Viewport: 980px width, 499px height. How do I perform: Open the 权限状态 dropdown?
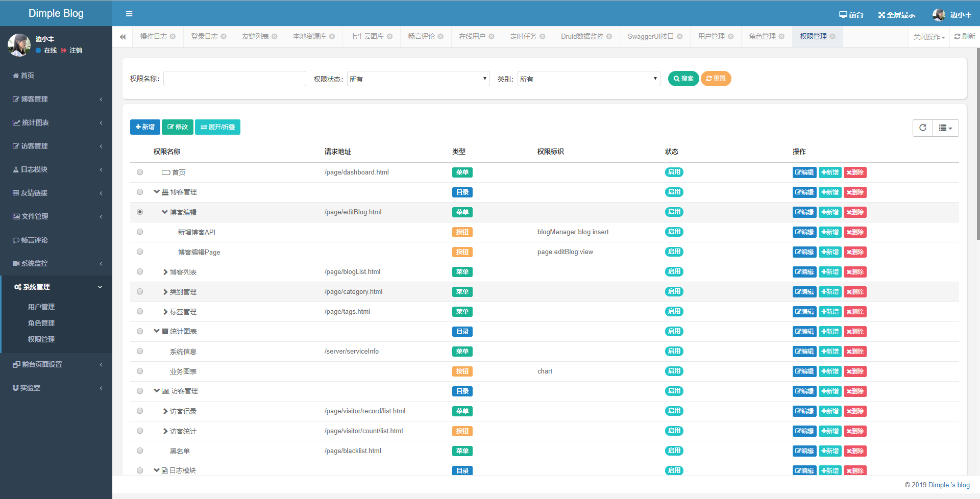[x=419, y=79]
